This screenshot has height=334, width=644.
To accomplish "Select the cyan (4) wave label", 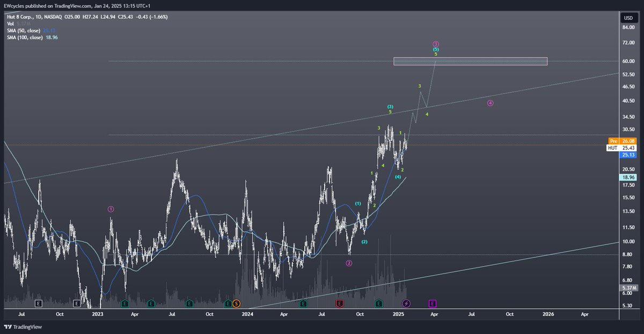I will (398, 176).
